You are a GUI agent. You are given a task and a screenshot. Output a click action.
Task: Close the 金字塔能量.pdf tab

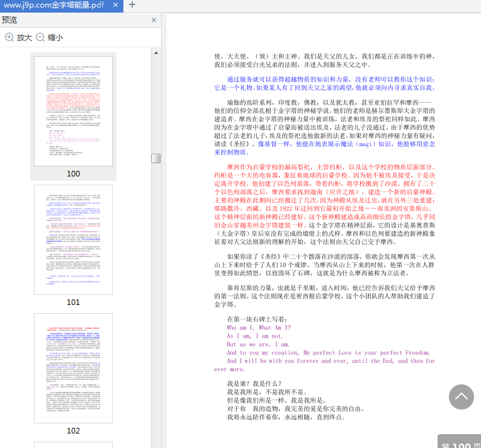(x=114, y=5)
